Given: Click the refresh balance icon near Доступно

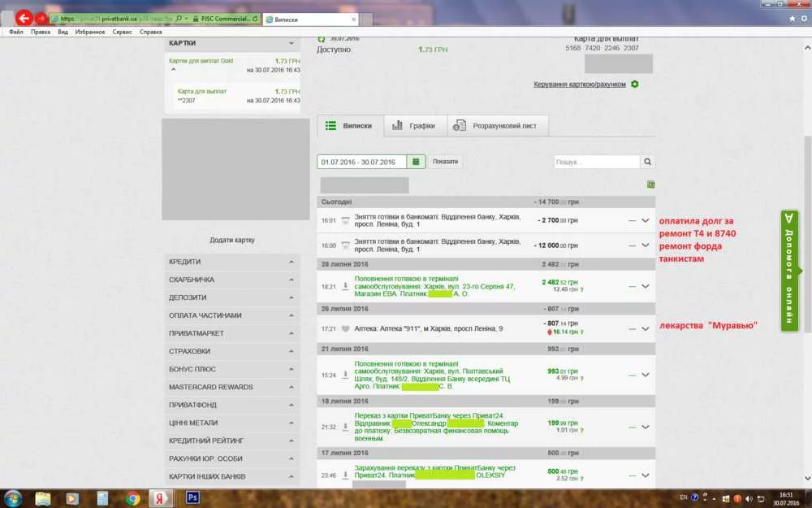Looking at the screenshot, I should pyautogui.click(x=321, y=39).
